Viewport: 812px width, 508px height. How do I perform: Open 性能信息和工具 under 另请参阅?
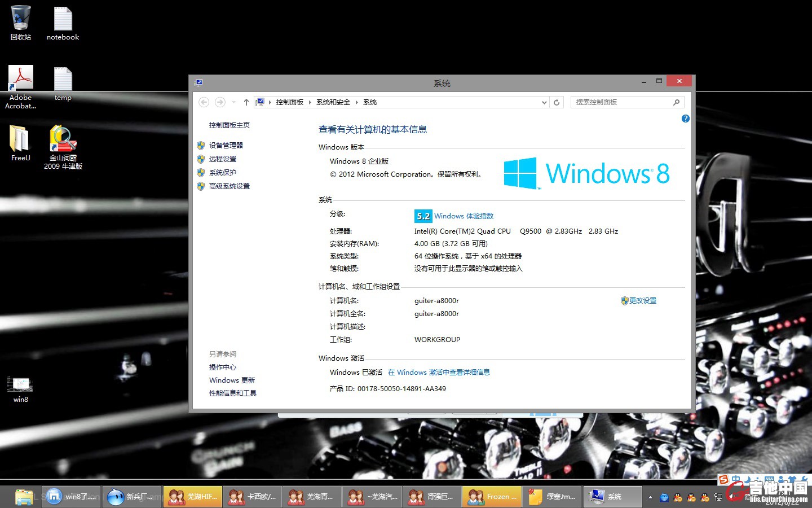(x=233, y=393)
